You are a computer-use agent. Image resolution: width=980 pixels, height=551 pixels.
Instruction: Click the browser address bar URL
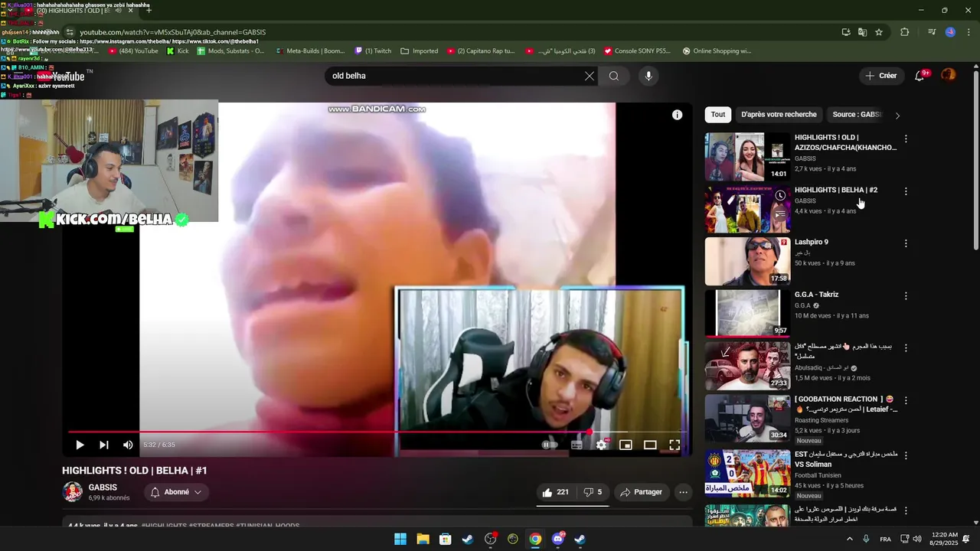[173, 32]
